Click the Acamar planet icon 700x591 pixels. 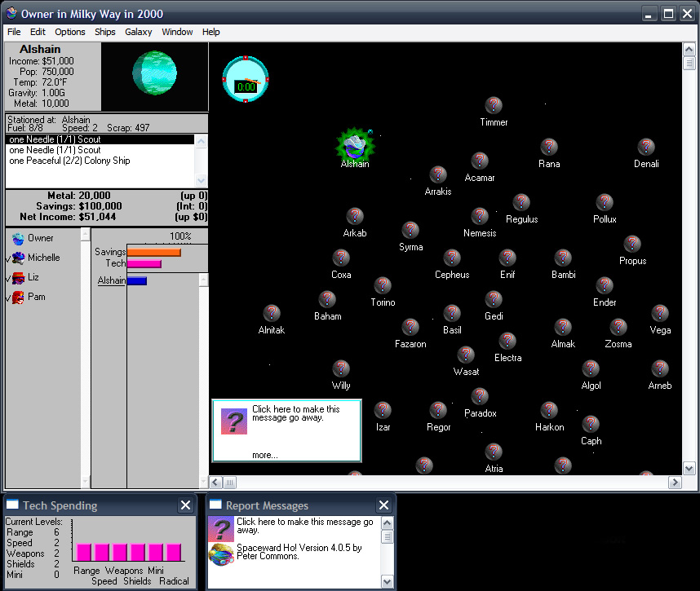(x=480, y=161)
